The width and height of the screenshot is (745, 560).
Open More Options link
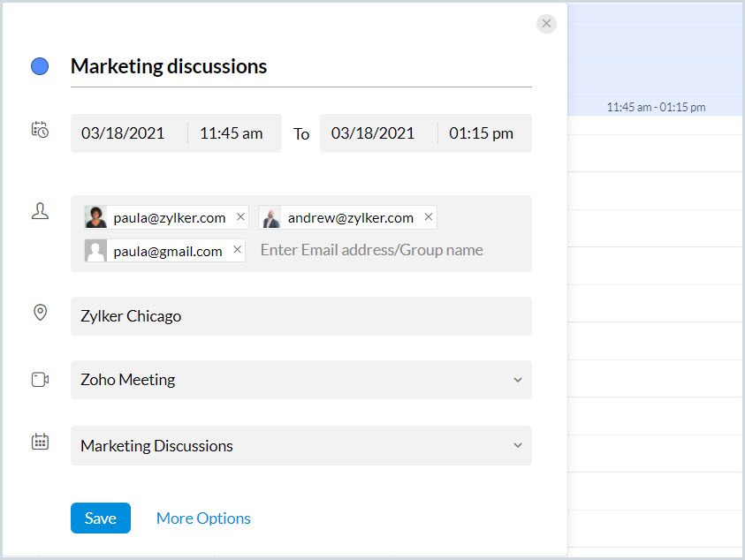click(203, 518)
